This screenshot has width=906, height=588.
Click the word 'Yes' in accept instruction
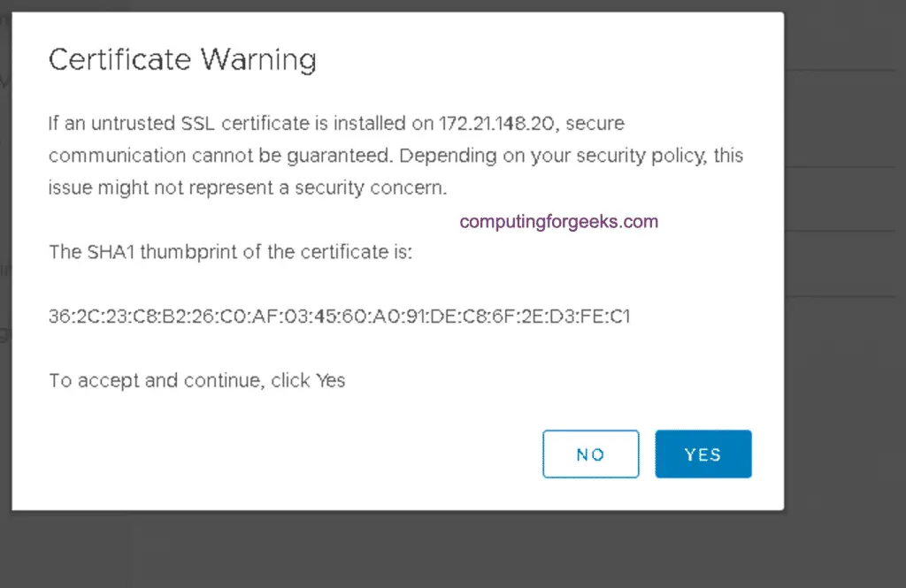coord(331,380)
